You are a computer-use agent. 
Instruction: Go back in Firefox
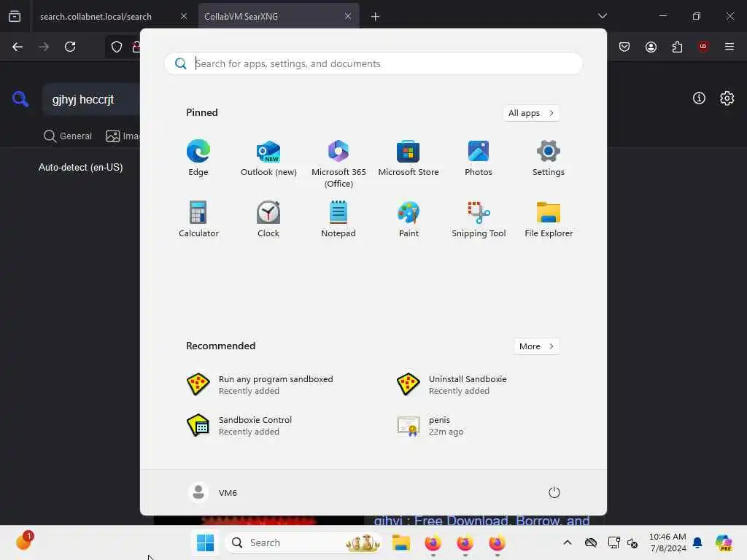(x=18, y=47)
